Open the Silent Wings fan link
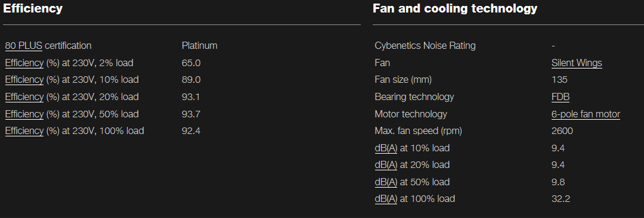This screenshot has height=218, width=644. coord(577,63)
